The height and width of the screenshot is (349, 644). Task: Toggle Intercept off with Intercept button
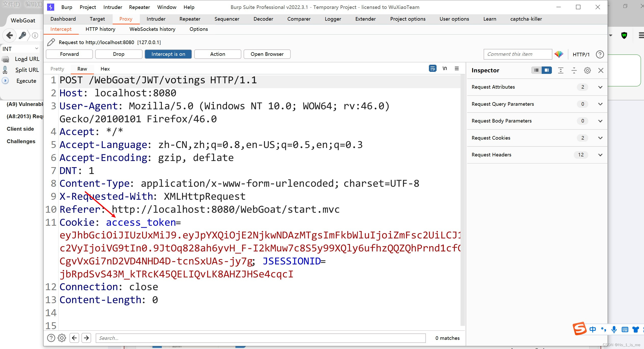click(168, 54)
